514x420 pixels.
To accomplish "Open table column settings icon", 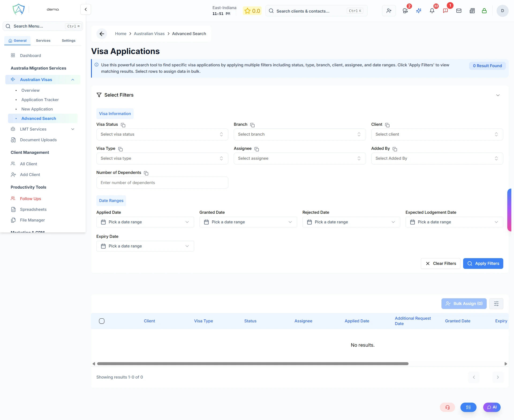I will [496, 304].
